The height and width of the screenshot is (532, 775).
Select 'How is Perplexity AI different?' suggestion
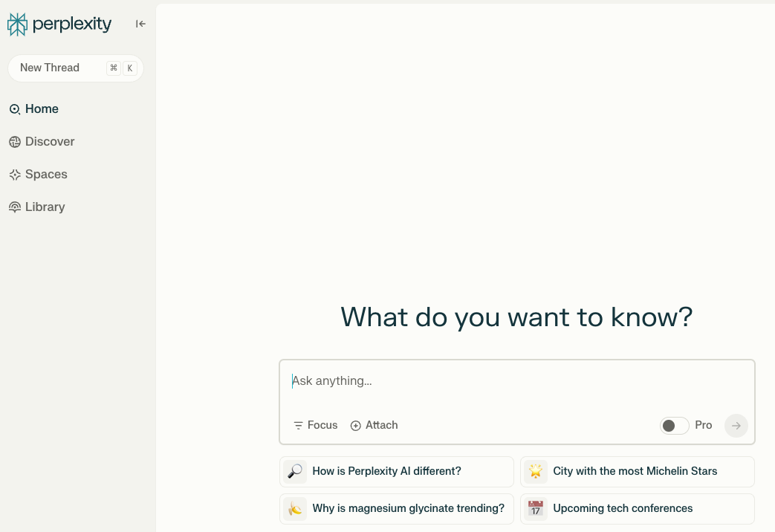tap(396, 471)
